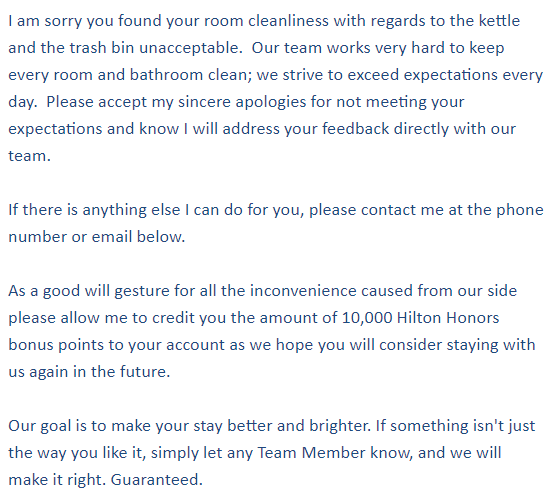Viewport: 553px width, 502px height.
Task: Click 'make it right.' text
Action: [57, 480]
